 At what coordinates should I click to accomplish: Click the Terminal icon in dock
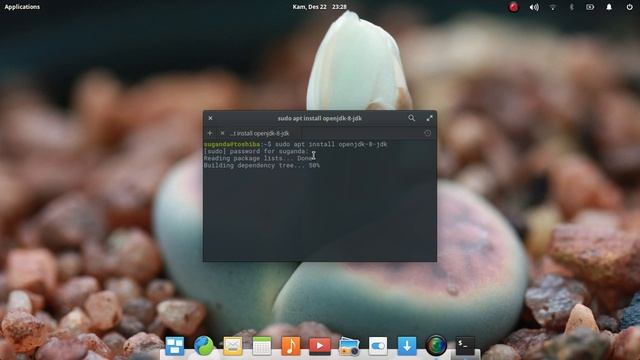[x=465, y=346]
